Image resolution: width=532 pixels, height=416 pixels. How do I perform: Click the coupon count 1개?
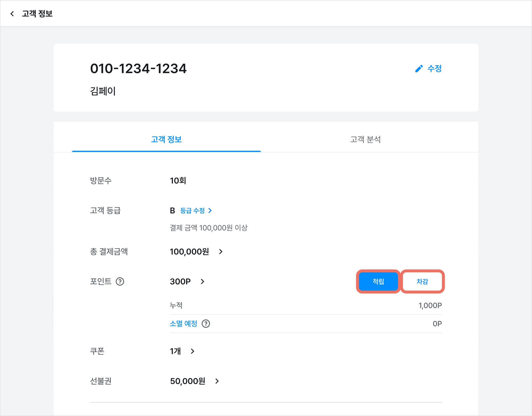tap(175, 351)
